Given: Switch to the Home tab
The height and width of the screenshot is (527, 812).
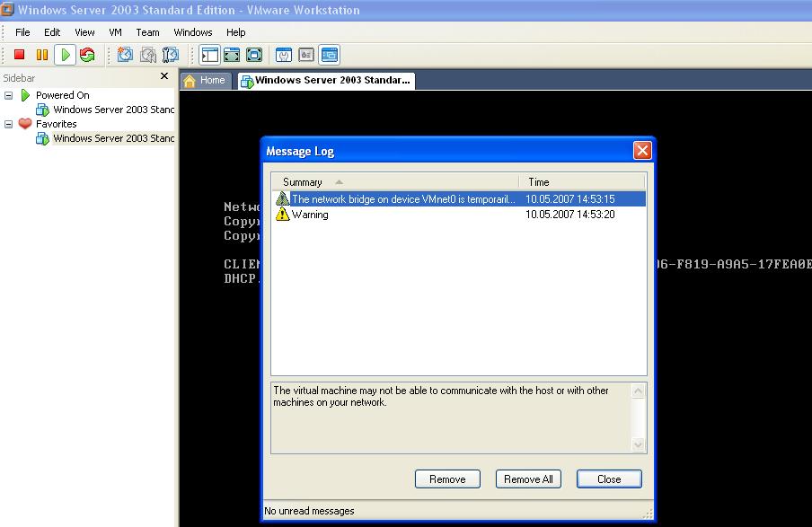Looking at the screenshot, I should [x=206, y=80].
